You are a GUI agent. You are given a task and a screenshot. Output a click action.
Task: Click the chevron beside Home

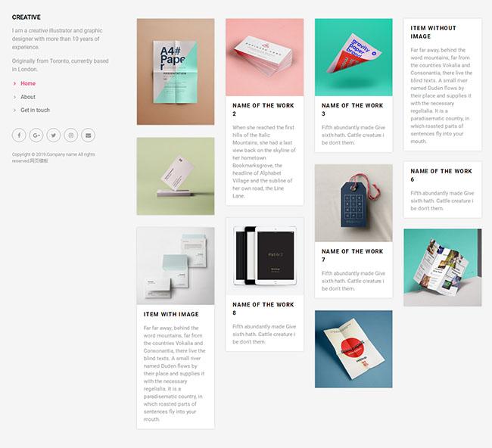point(14,83)
